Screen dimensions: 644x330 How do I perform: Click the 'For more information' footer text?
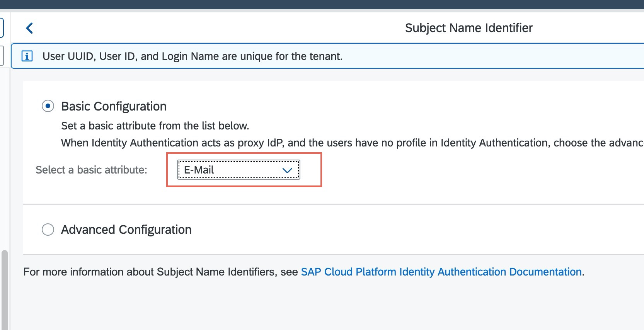[x=160, y=272]
